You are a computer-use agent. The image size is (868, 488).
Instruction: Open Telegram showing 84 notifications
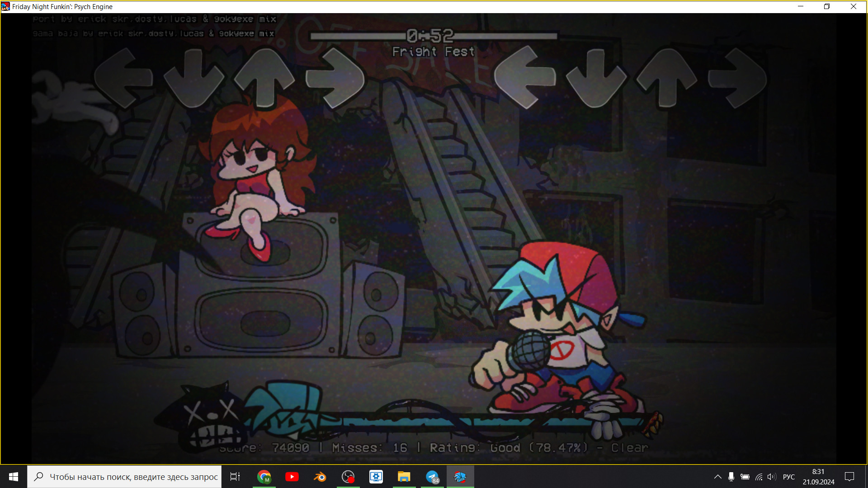point(432,477)
